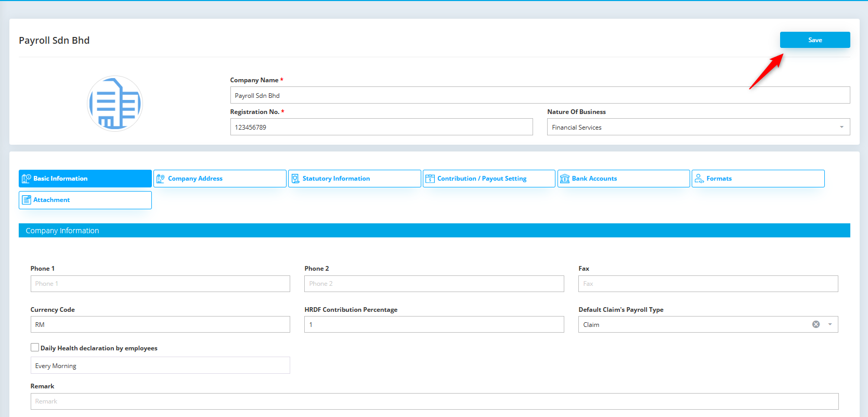Click the Fax input field
The height and width of the screenshot is (417, 868).
coord(708,284)
